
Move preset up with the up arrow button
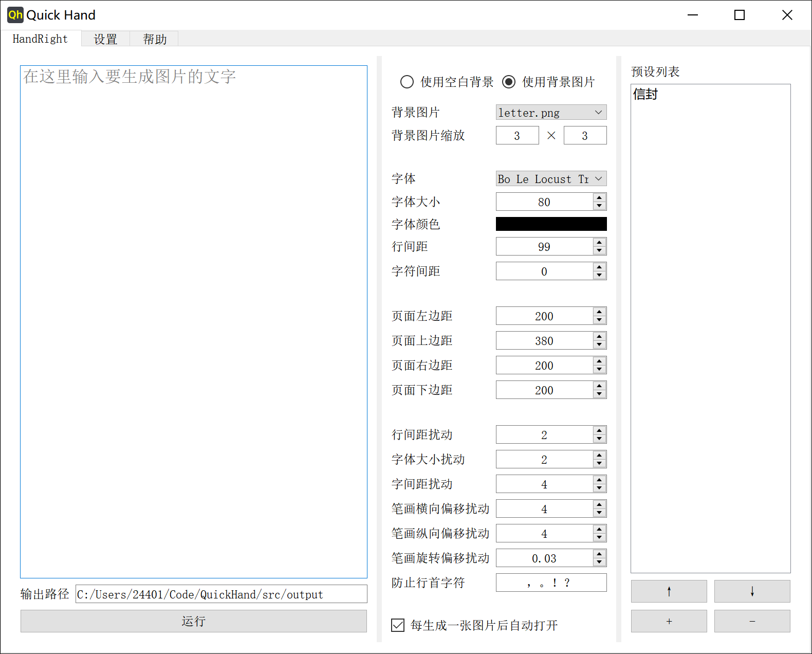(x=669, y=591)
